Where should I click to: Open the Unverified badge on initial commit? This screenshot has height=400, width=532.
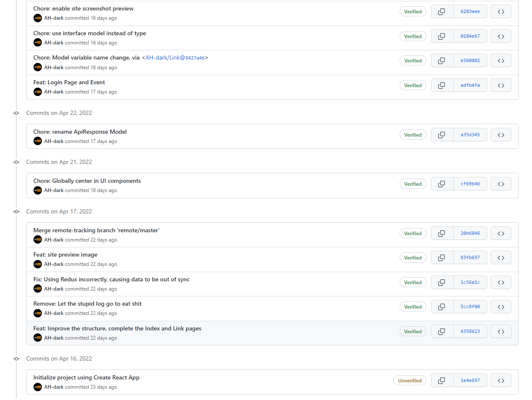point(410,381)
